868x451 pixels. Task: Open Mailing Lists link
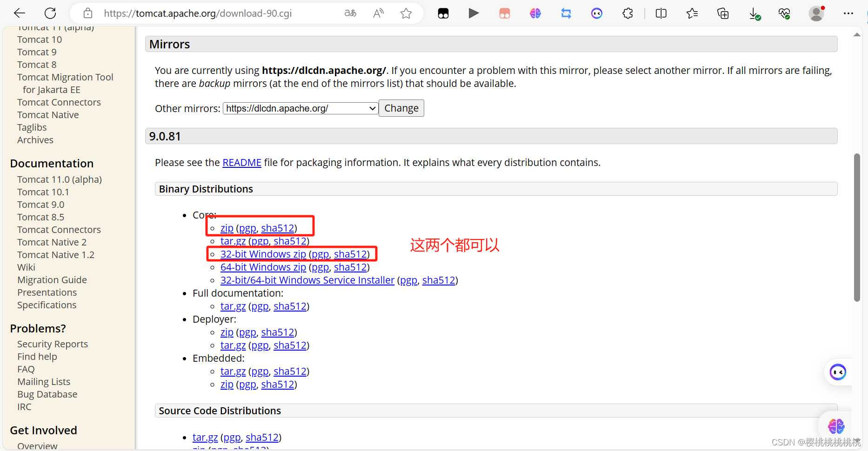[x=44, y=382]
